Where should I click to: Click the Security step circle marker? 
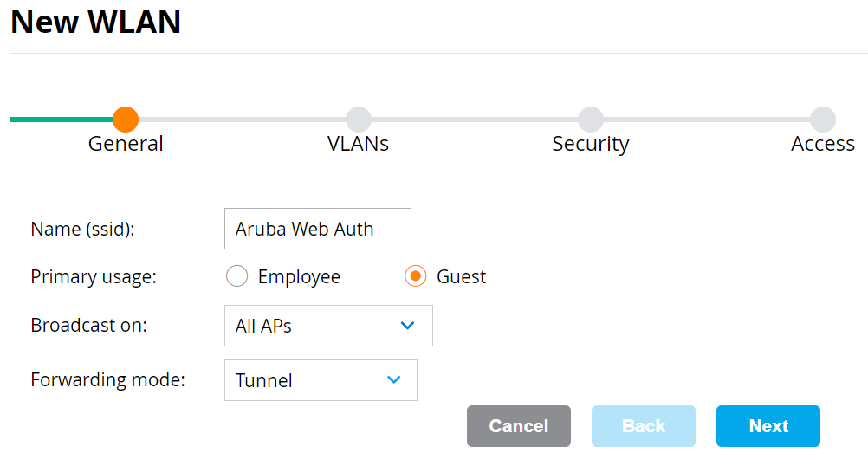click(591, 120)
